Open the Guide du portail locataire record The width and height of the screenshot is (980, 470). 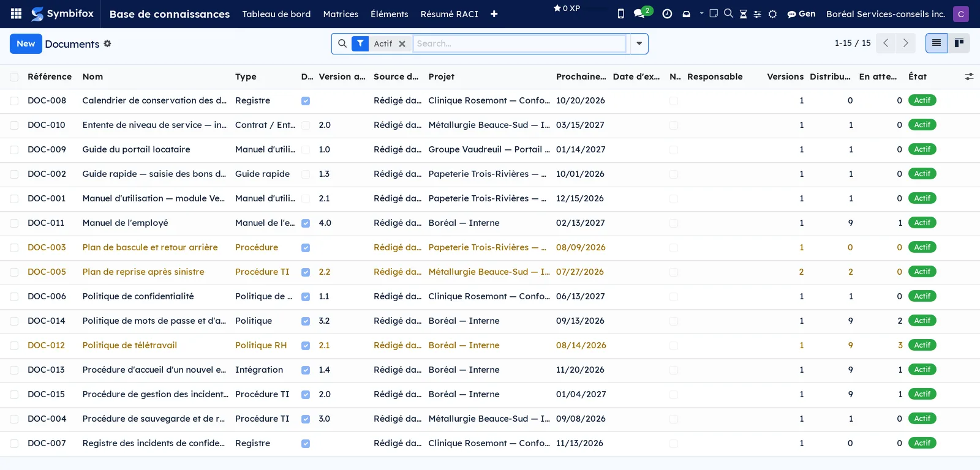[x=136, y=149]
